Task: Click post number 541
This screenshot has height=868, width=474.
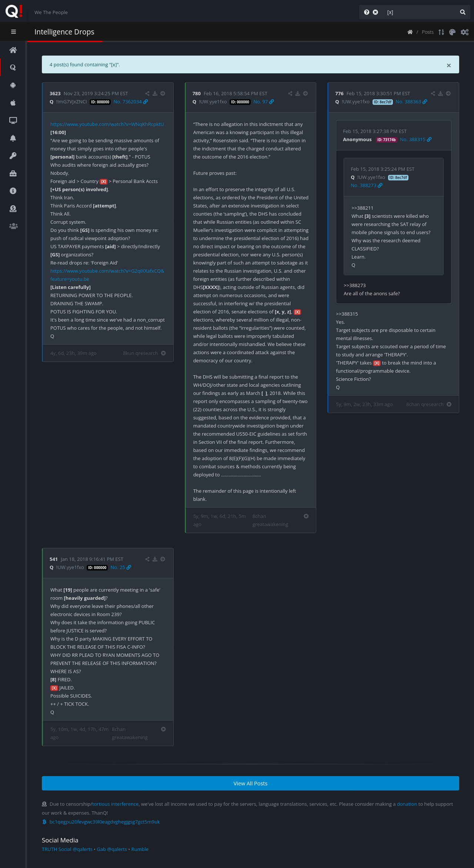Action: point(54,559)
